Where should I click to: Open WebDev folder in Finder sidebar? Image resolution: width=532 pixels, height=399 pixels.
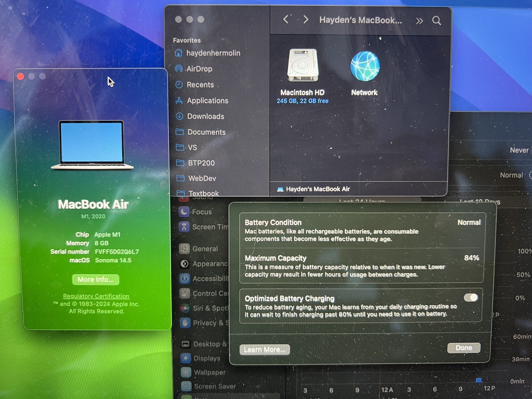point(196,178)
